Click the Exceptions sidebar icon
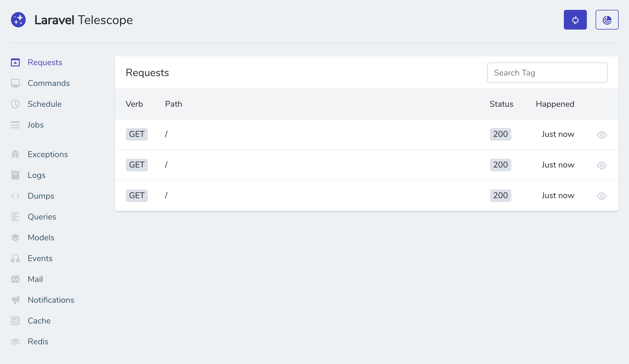629x364 pixels. [16, 154]
